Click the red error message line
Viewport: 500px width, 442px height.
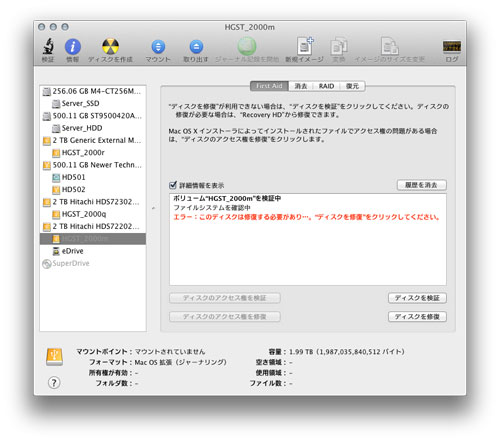306,217
